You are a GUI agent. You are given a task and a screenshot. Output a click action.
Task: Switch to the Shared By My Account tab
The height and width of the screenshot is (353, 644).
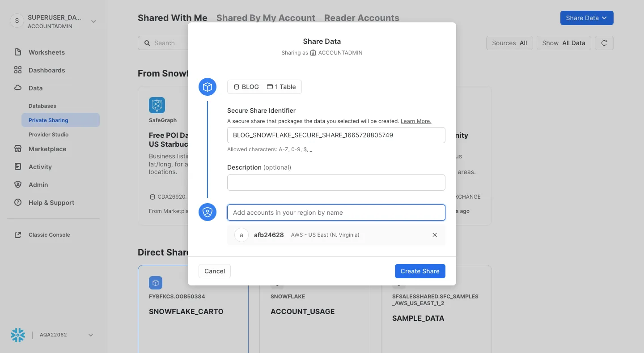[x=266, y=18]
